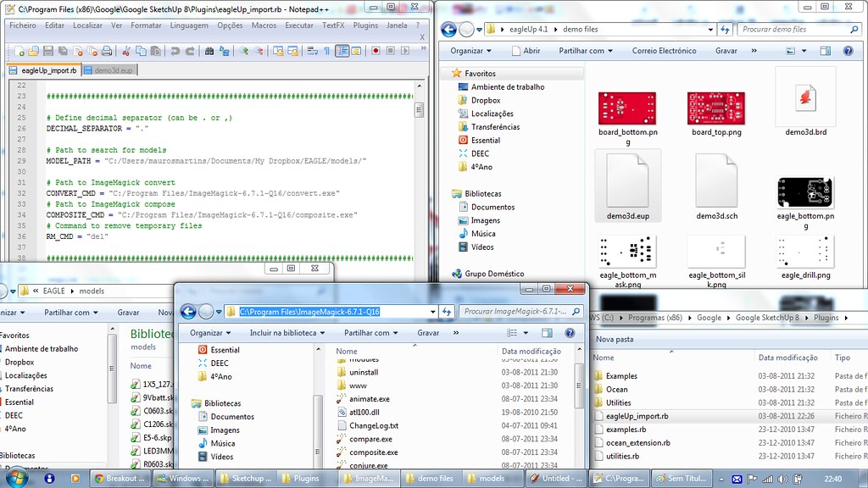This screenshot has width=868, height=488.
Task: Click the Zoom Out icon in Notepad++
Action: point(259,51)
